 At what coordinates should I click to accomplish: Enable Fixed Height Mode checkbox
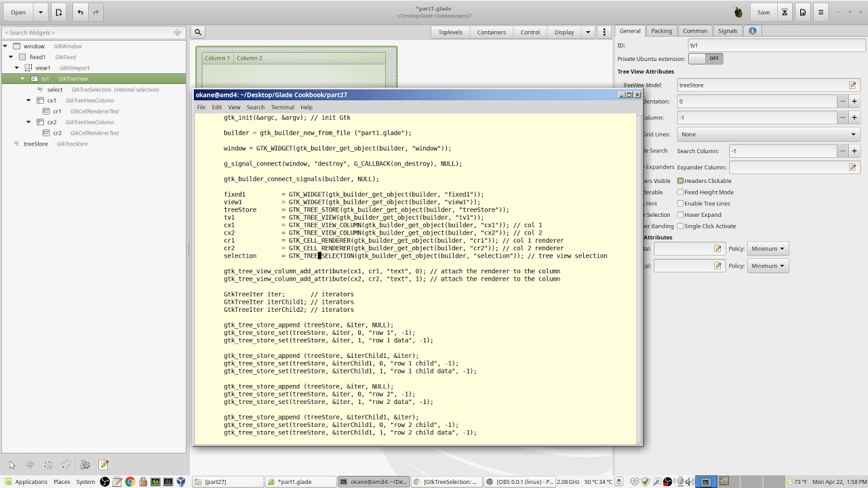[680, 192]
